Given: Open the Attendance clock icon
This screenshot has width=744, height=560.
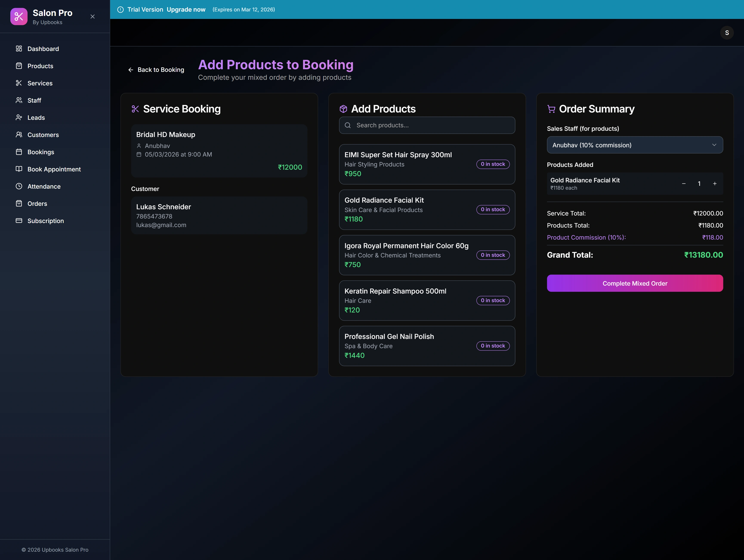Looking at the screenshot, I should 19,186.
